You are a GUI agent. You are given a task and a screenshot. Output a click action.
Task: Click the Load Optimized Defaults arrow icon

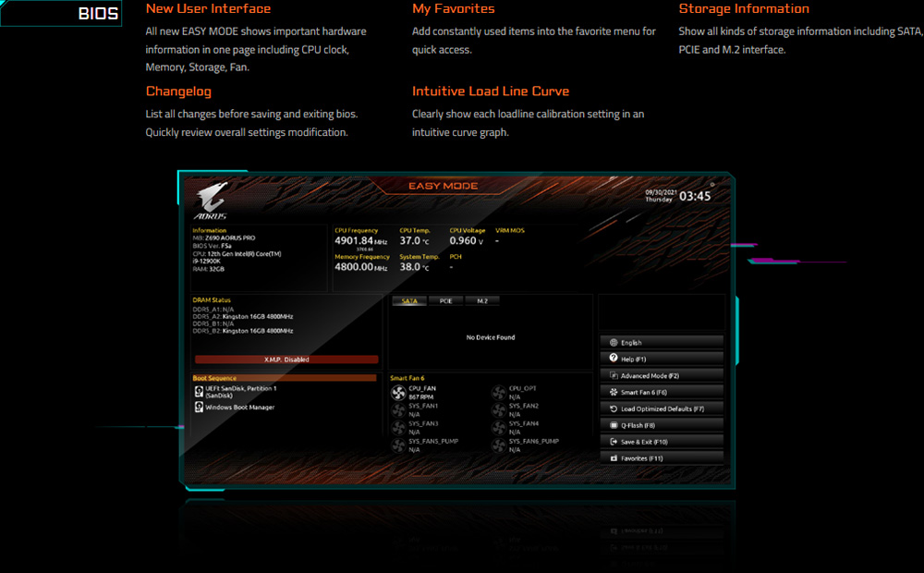[x=614, y=408]
